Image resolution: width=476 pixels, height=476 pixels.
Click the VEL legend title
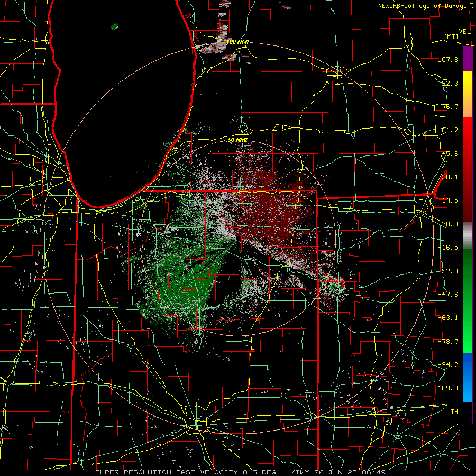click(464, 31)
